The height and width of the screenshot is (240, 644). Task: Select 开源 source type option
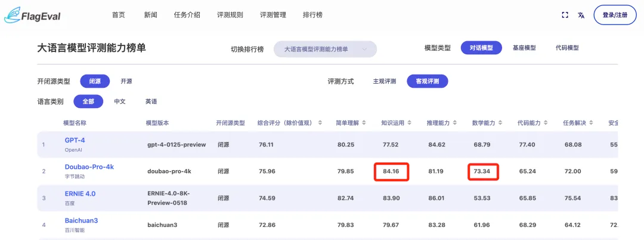coord(126,81)
